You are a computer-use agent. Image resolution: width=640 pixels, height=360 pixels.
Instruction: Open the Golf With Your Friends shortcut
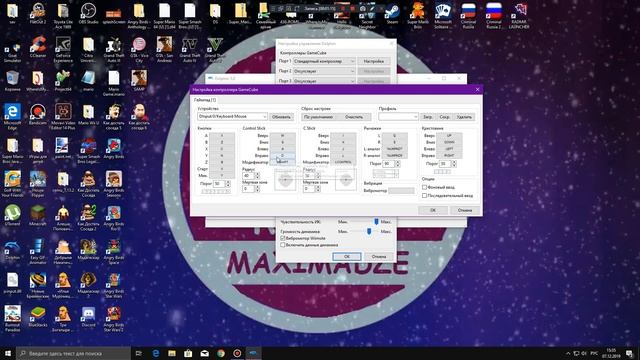click(x=12, y=184)
